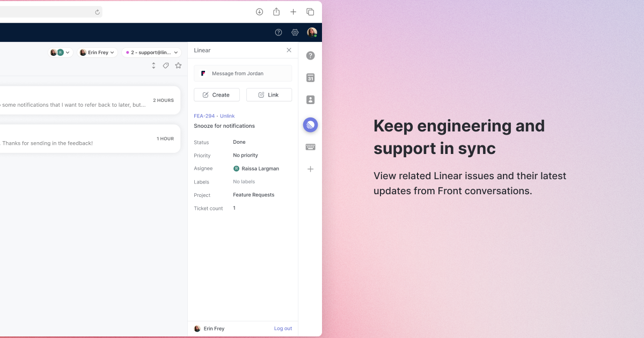644x338 pixels.
Task: Add a new plugin with plus icon
Action: pos(310,169)
